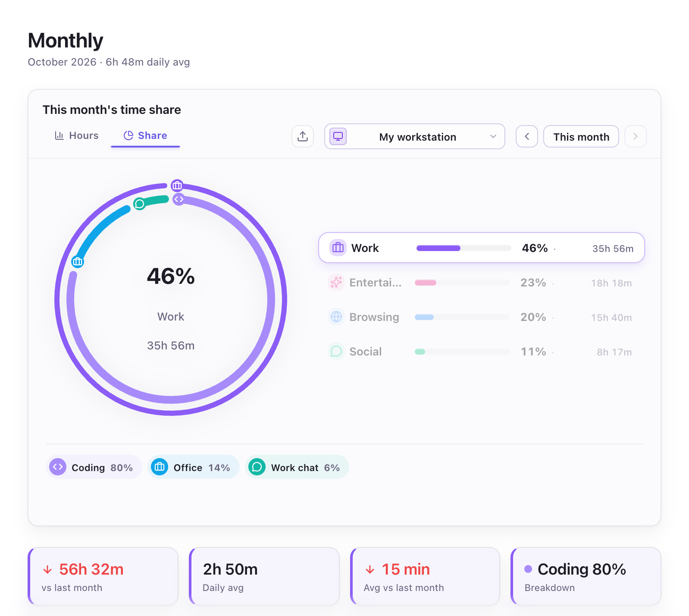Select the Social category row
689x616 pixels.
click(481, 352)
